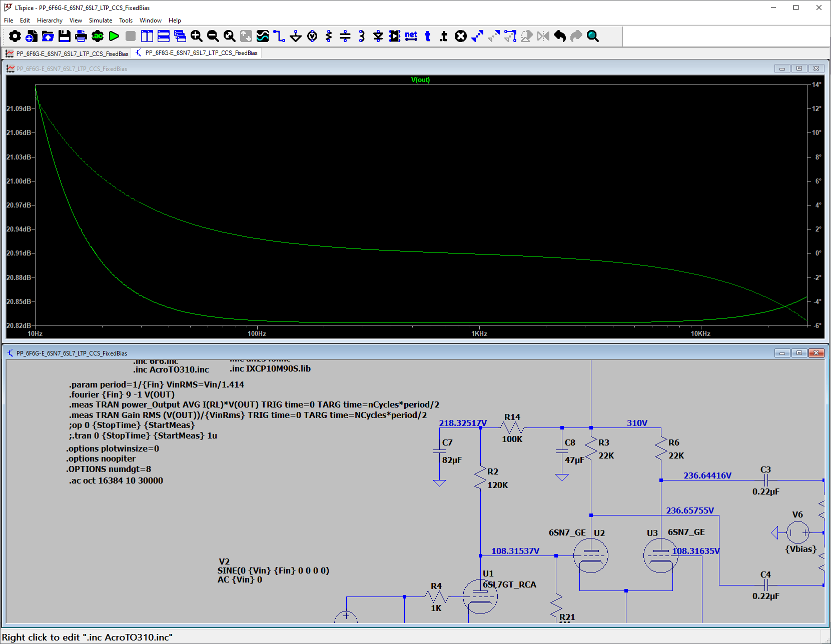
Task: Open the Hierarchy menu
Action: (x=50, y=20)
